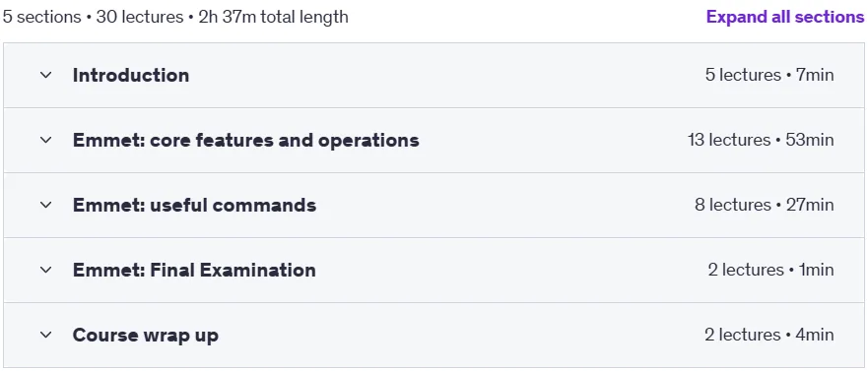Open chevron for Emmet: Final Examination
This screenshot has width=868, height=371.
click(x=46, y=270)
